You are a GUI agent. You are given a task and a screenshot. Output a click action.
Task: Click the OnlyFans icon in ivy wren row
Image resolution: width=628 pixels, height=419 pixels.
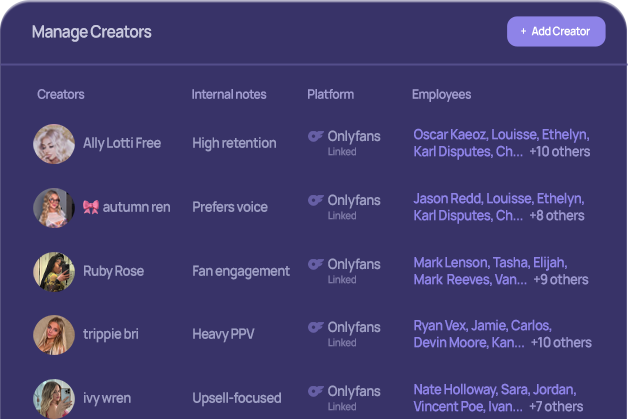(316, 391)
